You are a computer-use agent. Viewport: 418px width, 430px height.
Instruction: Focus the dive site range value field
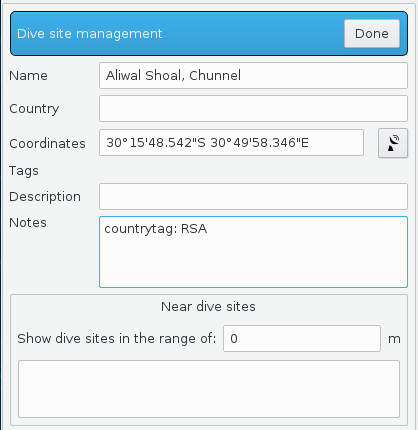pyautogui.click(x=302, y=339)
